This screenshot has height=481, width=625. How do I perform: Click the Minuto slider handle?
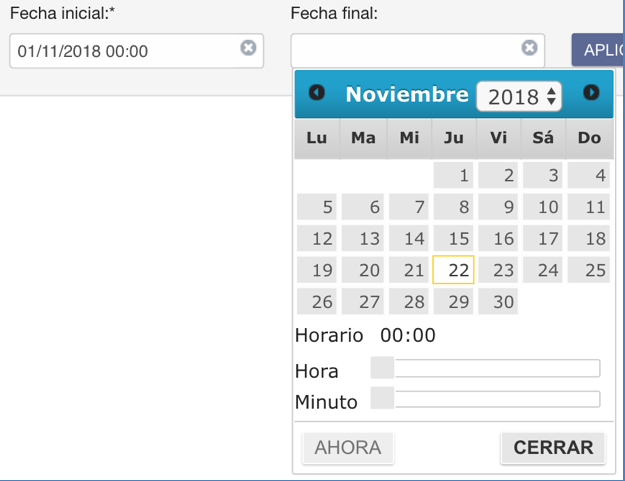[x=382, y=398]
